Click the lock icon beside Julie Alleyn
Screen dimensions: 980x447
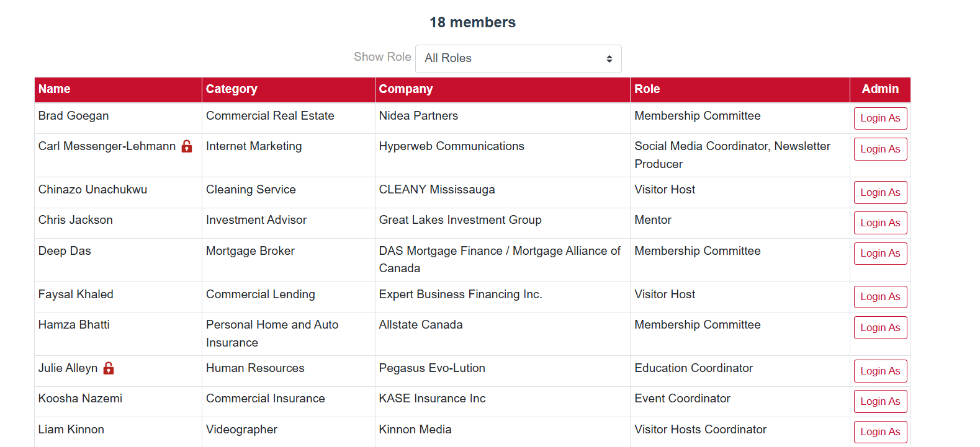109,368
